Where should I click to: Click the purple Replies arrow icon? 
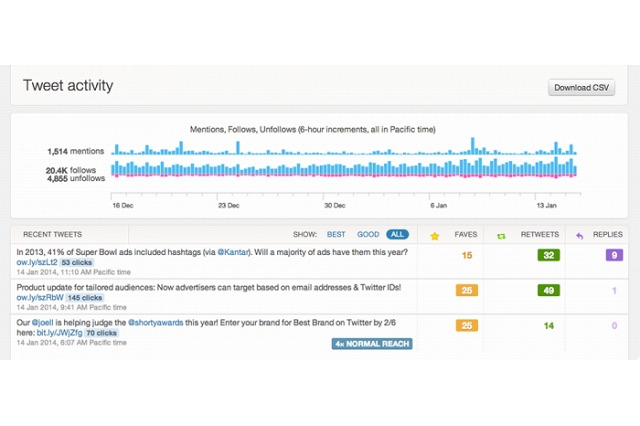point(577,235)
